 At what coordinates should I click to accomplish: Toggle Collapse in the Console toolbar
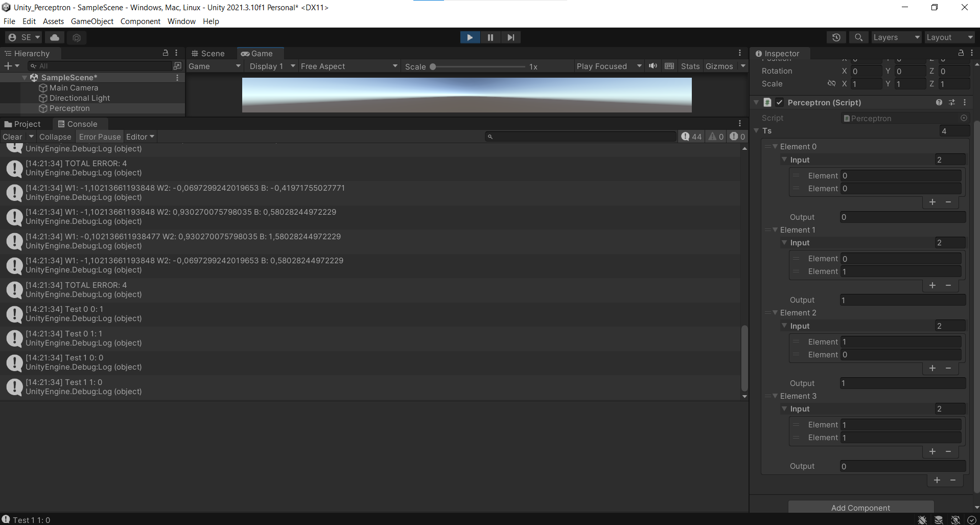tap(55, 136)
